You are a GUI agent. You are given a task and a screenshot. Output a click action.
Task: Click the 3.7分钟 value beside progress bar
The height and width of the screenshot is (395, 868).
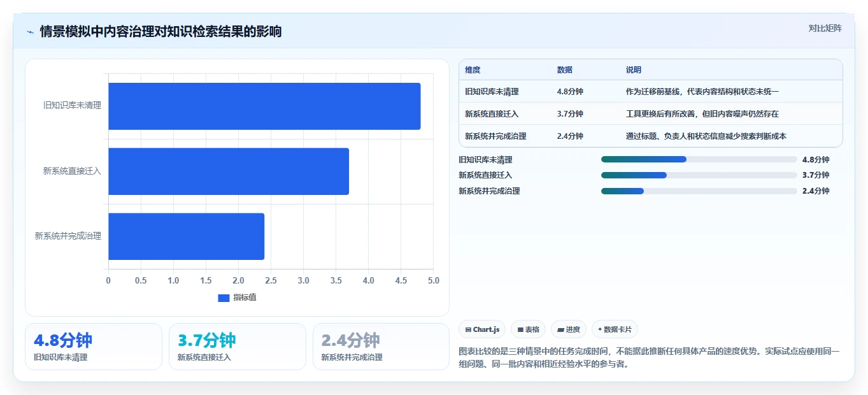coord(816,175)
